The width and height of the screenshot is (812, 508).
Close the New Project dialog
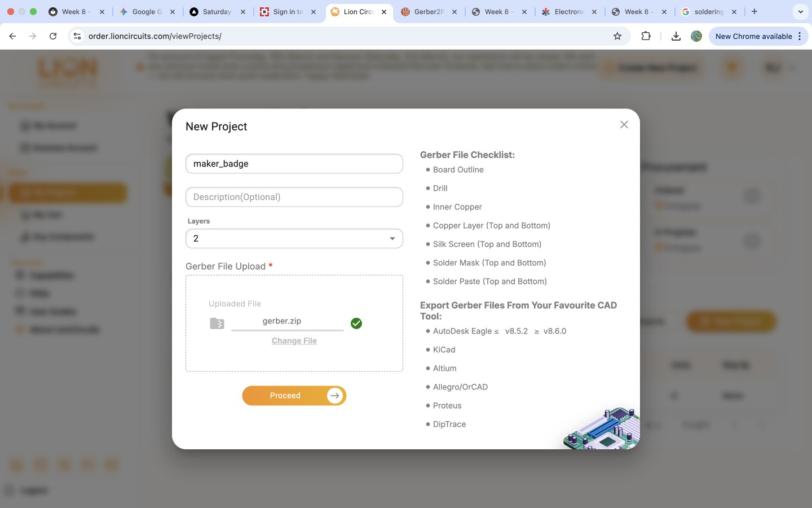click(624, 125)
